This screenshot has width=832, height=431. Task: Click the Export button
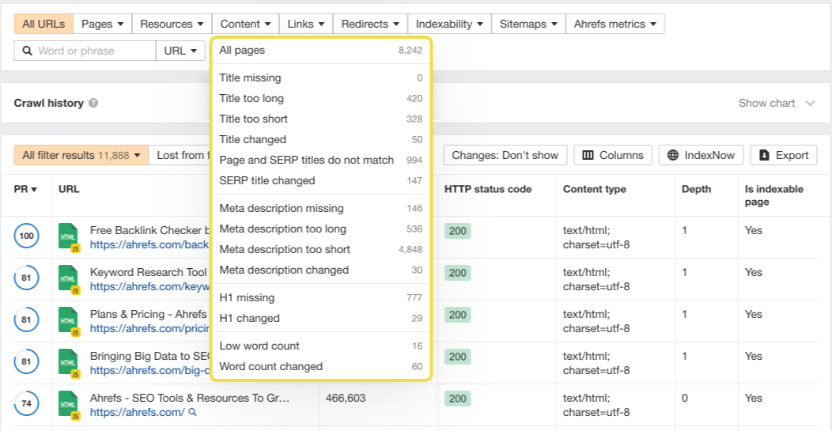coord(784,155)
